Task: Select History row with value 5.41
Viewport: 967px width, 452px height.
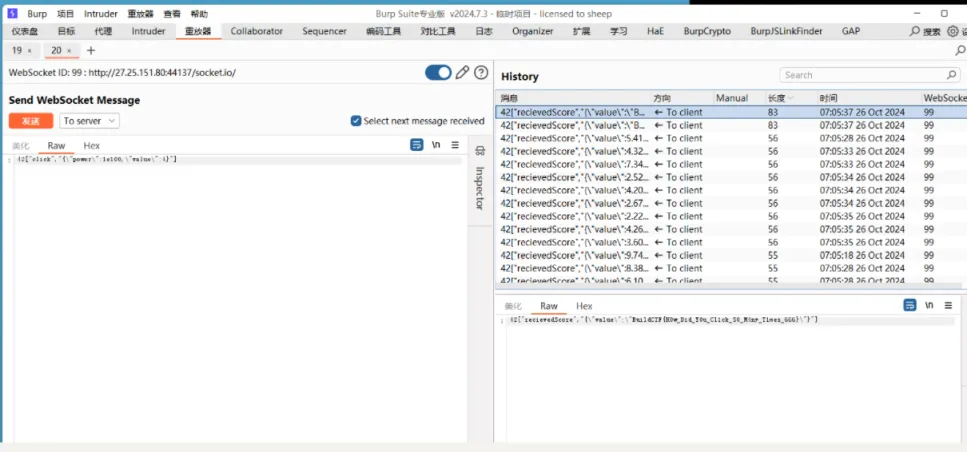Action: coord(731,138)
